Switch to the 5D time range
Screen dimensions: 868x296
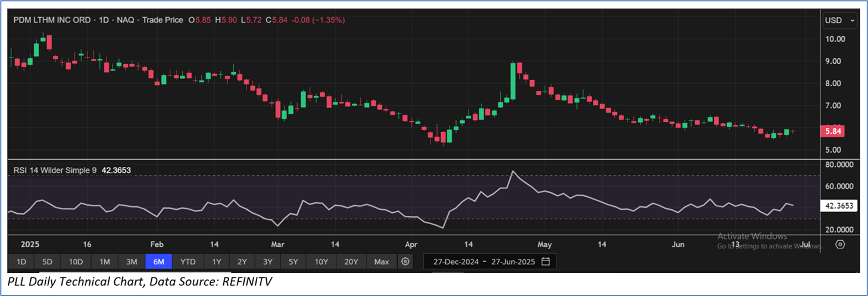[48, 262]
